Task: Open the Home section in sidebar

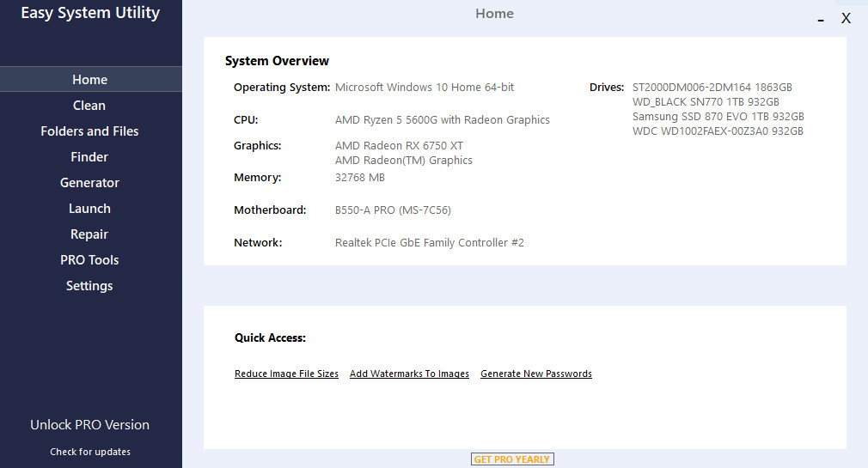Action: coord(90,80)
